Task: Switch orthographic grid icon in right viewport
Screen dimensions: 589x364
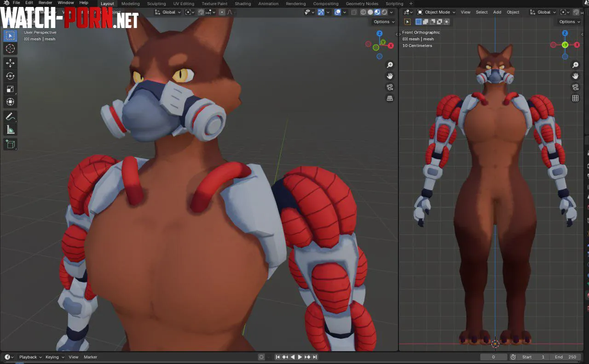Action: coord(575,98)
